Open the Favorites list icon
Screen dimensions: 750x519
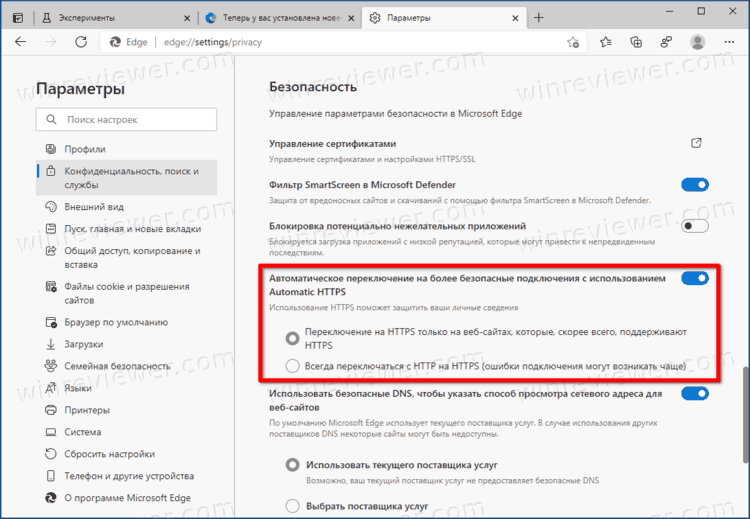click(606, 42)
